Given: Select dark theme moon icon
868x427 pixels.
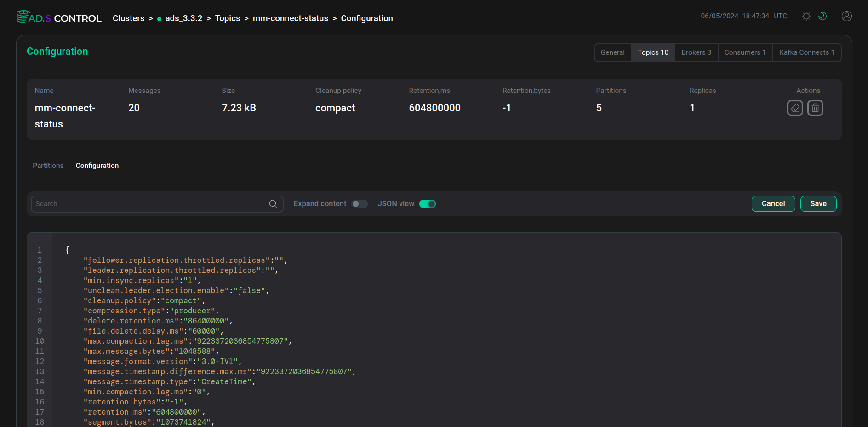Looking at the screenshot, I should [x=822, y=16].
